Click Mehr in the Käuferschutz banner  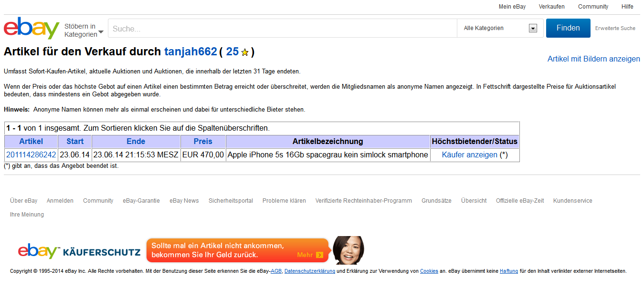[x=305, y=255]
